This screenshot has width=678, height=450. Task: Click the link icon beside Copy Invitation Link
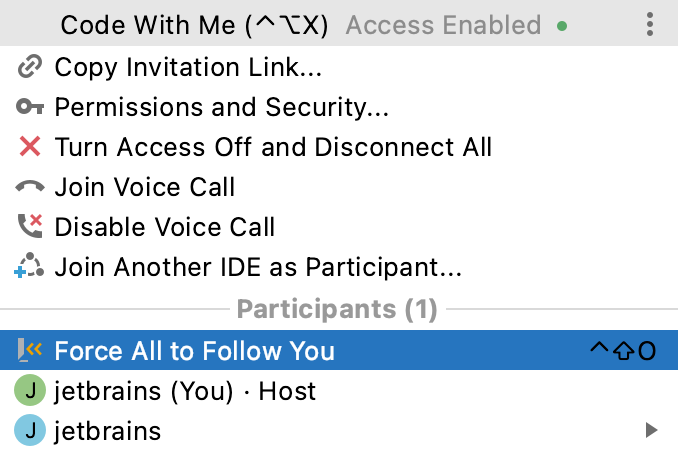tap(30, 67)
